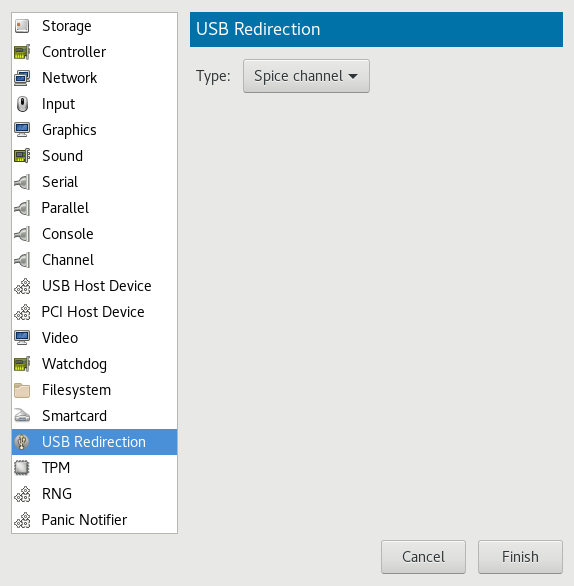Click the Sound card icon

point(22,156)
